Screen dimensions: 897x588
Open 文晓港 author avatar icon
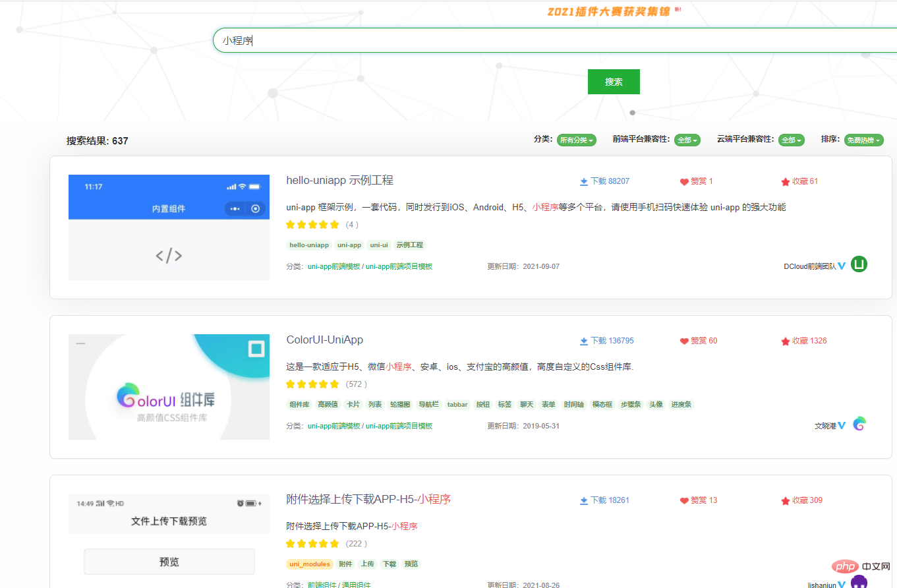pyautogui.click(x=859, y=424)
